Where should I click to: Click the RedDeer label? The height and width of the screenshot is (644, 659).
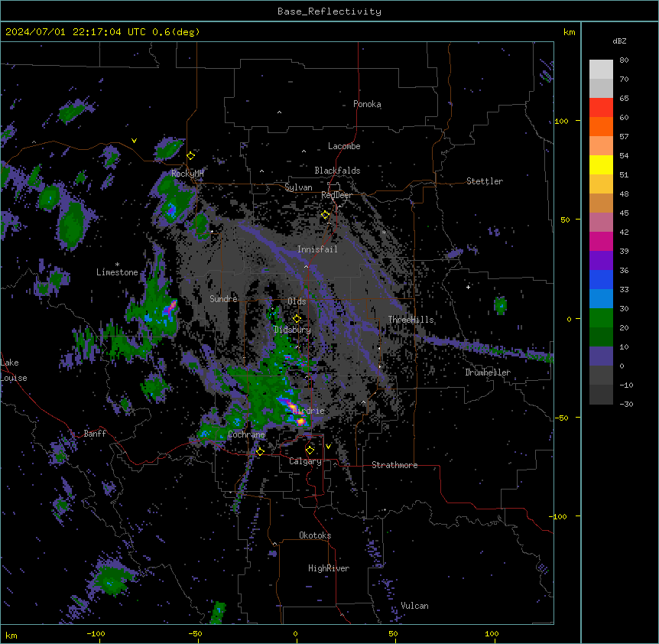[336, 195]
